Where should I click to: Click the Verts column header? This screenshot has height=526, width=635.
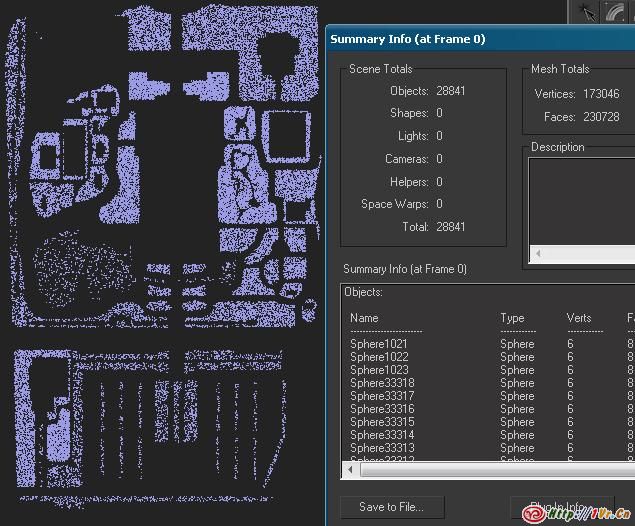coord(579,318)
